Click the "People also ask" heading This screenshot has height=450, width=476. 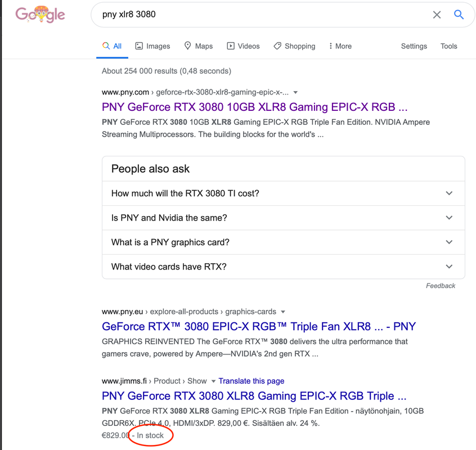point(150,169)
